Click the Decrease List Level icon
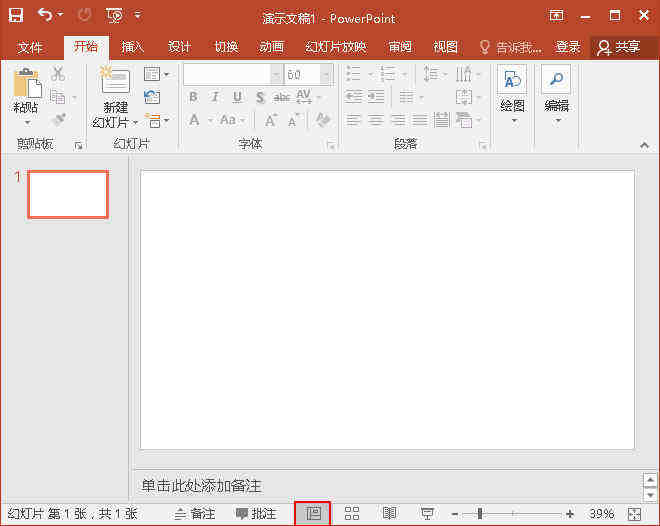Viewport: 660px width, 526px height. click(x=354, y=97)
